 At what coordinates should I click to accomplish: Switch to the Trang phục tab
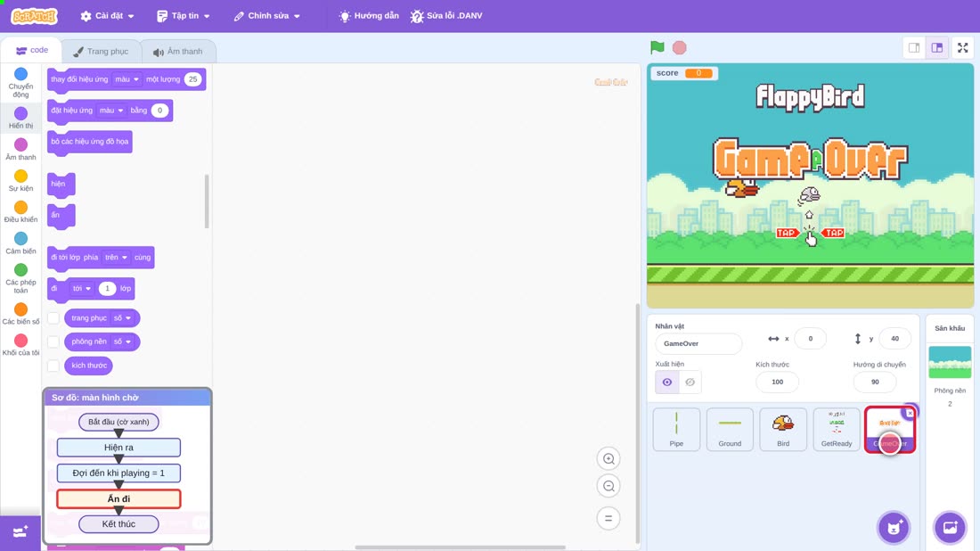pyautogui.click(x=101, y=52)
